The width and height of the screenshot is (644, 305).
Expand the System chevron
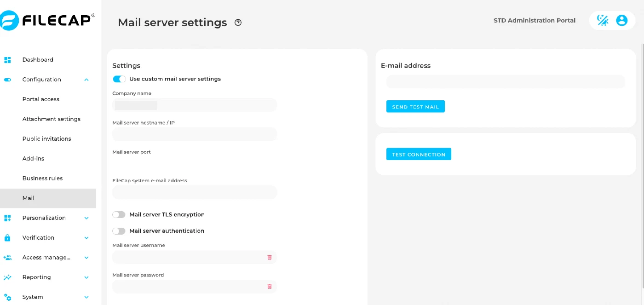pyautogui.click(x=86, y=297)
